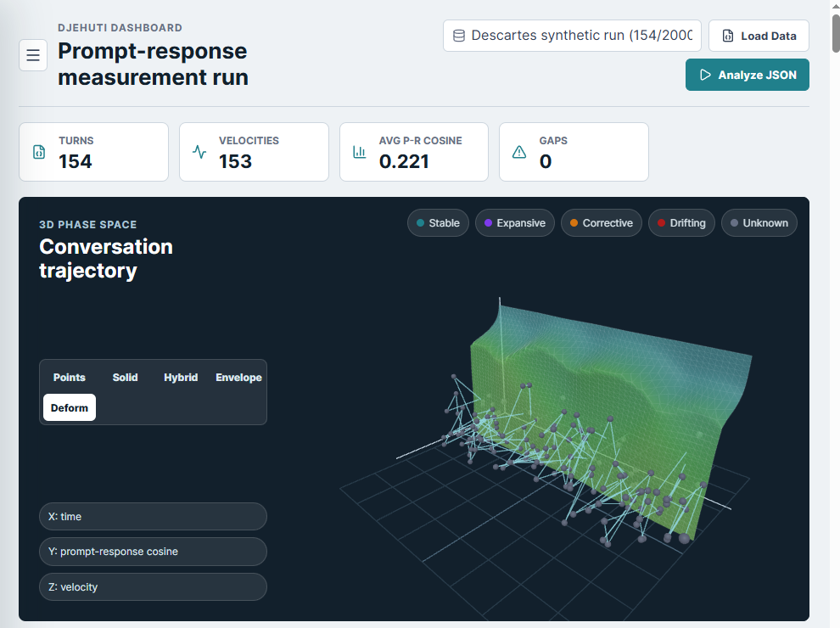Click the 3D PHASE SPACE label
The width and height of the screenshot is (840, 628).
tap(88, 225)
